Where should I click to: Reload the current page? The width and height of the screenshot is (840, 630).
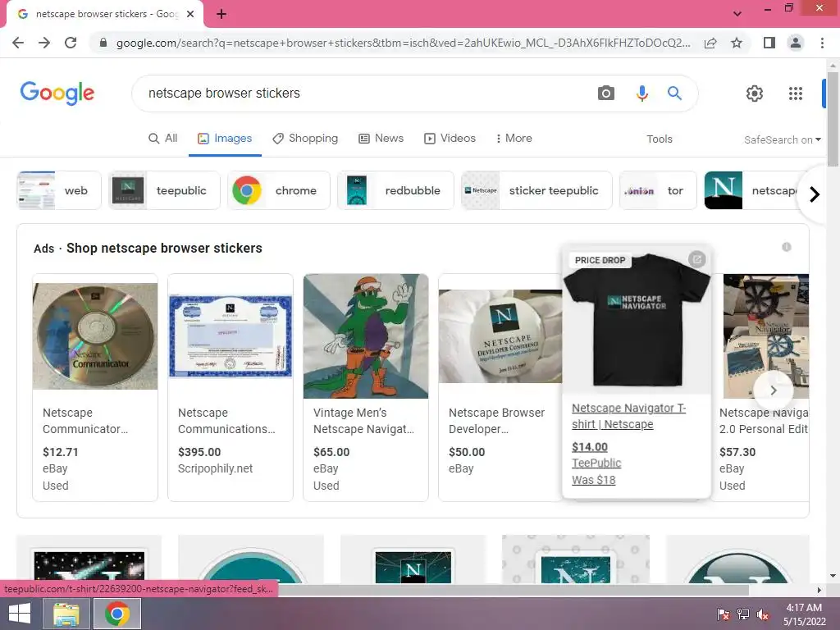pyautogui.click(x=71, y=43)
